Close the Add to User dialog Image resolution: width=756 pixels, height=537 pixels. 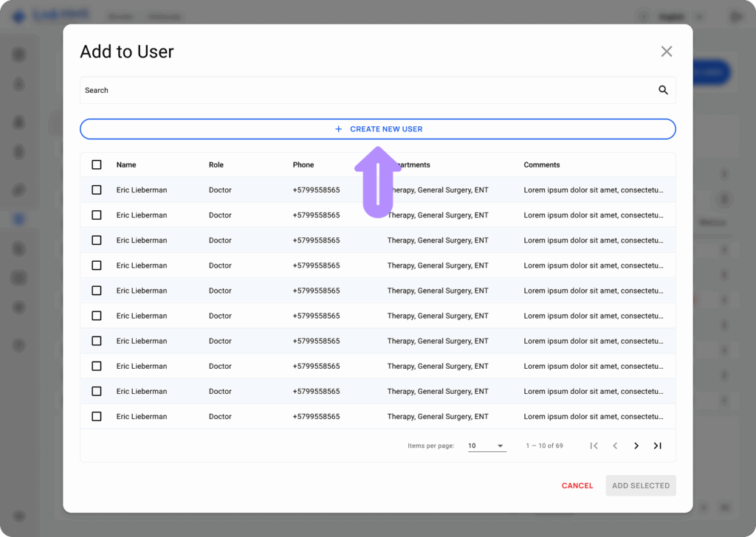[666, 51]
